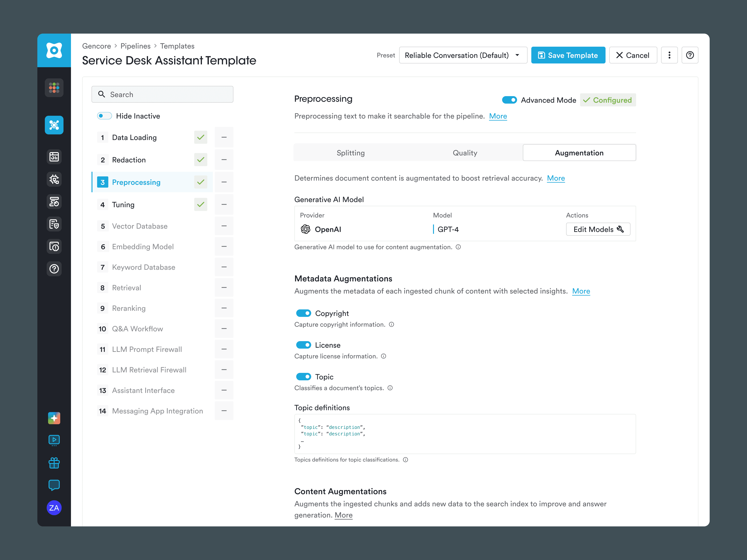The height and width of the screenshot is (560, 747).
Task: Open the three-dot overflow menu near Cancel
Action: click(x=670, y=55)
